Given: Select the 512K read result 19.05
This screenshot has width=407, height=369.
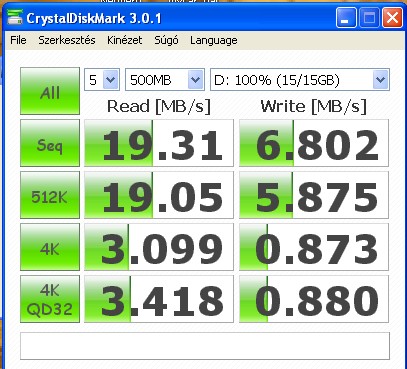Looking at the screenshot, I should [x=159, y=195].
